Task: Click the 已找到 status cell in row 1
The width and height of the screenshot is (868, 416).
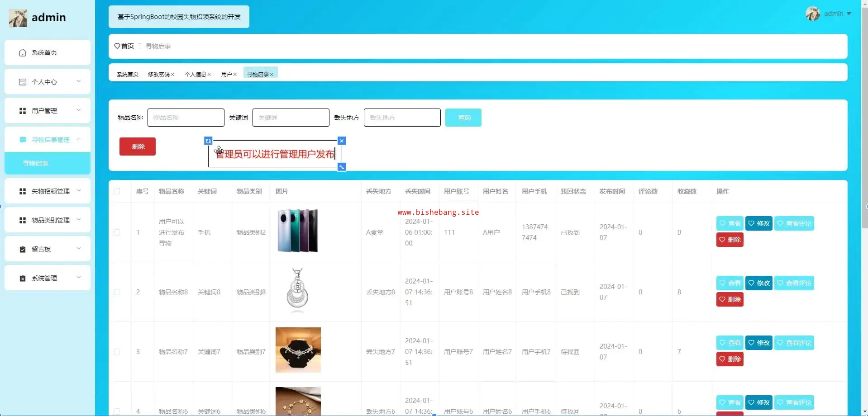Action: [570, 232]
